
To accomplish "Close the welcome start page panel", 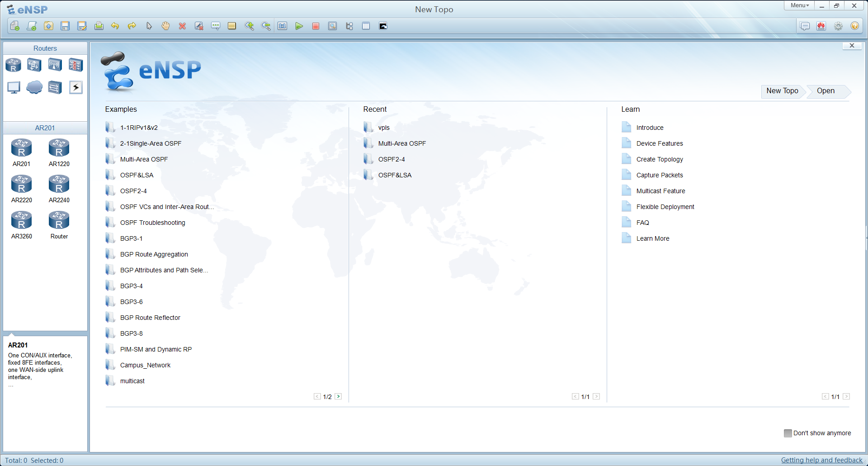I will (x=852, y=46).
